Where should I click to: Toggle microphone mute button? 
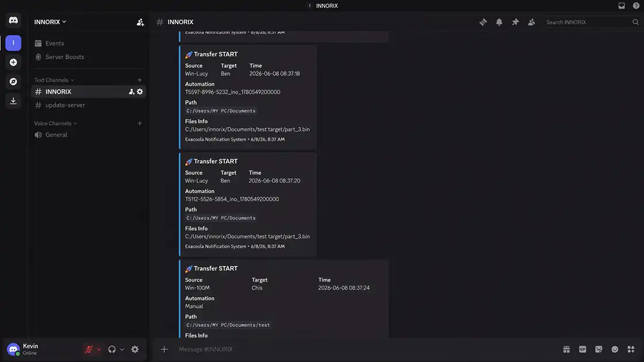89,349
